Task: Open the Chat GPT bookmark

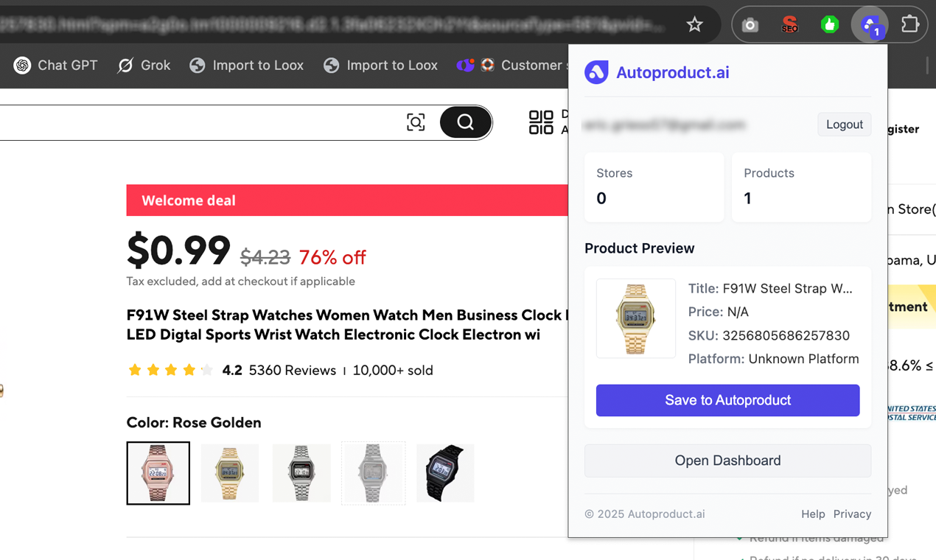Action: click(x=56, y=66)
